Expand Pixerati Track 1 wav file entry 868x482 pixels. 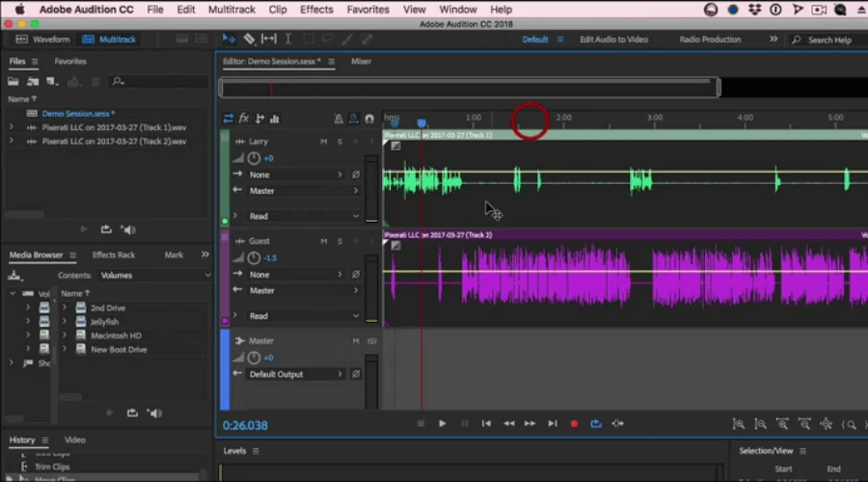point(11,127)
